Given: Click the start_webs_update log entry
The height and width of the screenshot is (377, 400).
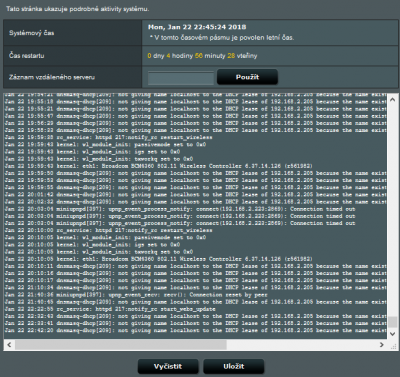Looking at the screenshot, I should click(x=110, y=309).
